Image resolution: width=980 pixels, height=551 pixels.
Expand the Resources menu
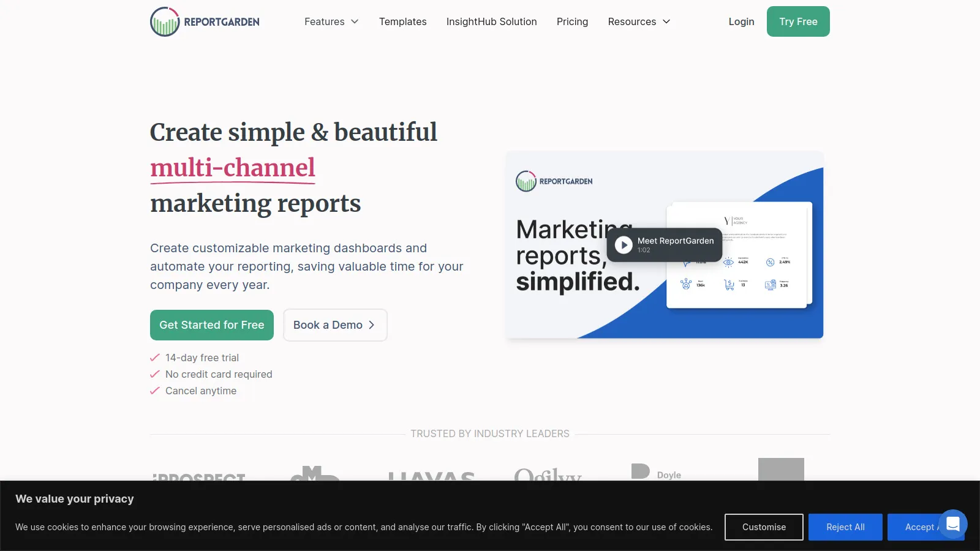pyautogui.click(x=639, y=21)
